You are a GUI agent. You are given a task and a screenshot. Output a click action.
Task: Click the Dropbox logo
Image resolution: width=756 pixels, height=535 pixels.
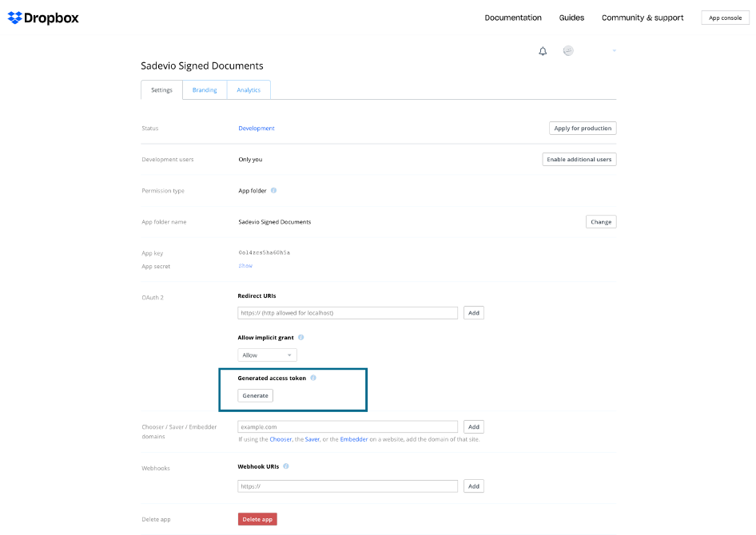(x=43, y=18)
